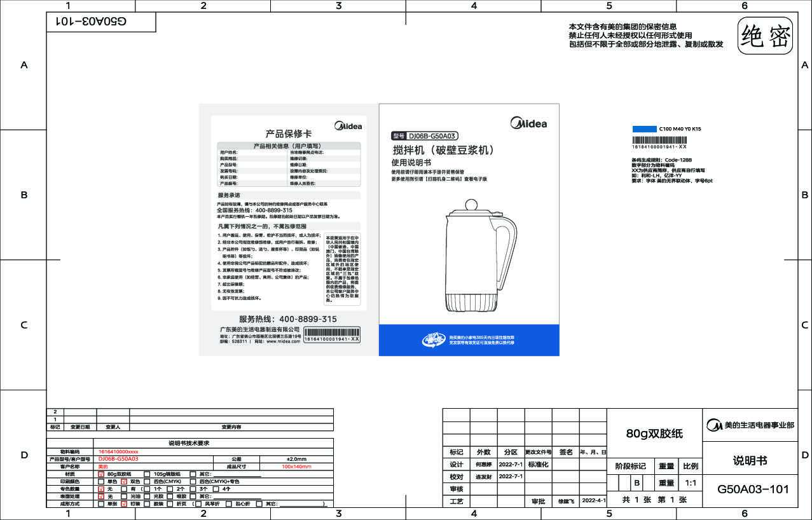
Task: Check the 有 spot color checkbox
Action: click(124, 489)
